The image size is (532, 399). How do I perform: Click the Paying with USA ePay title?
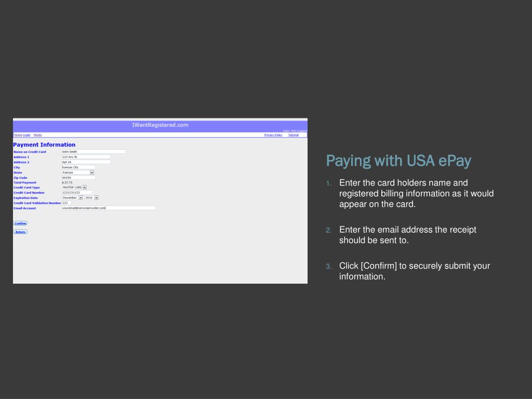398,161
